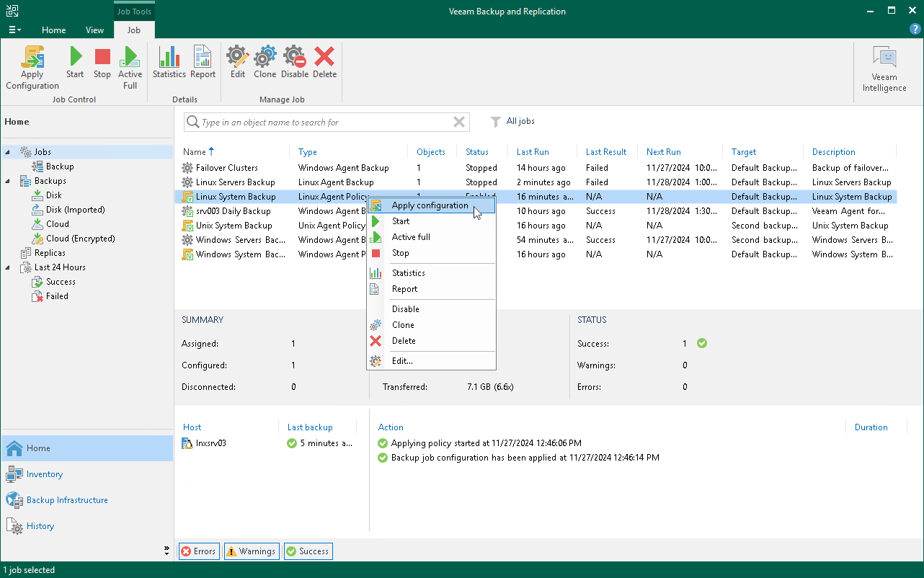Open the Home navigation pane
Viewport: 924px width, 578px height.
pyautogui.click(x=87, y=448)
